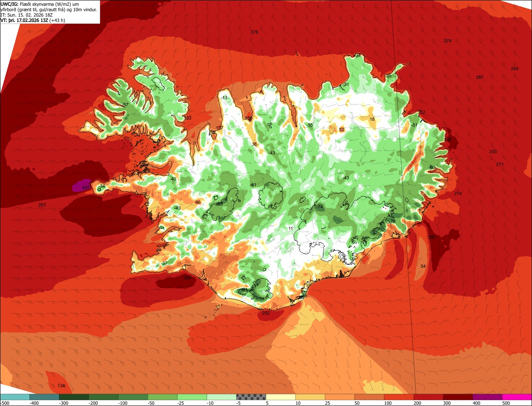
Task: Click the -400 to -300 dark teal legend swatch
Action: 44,397
